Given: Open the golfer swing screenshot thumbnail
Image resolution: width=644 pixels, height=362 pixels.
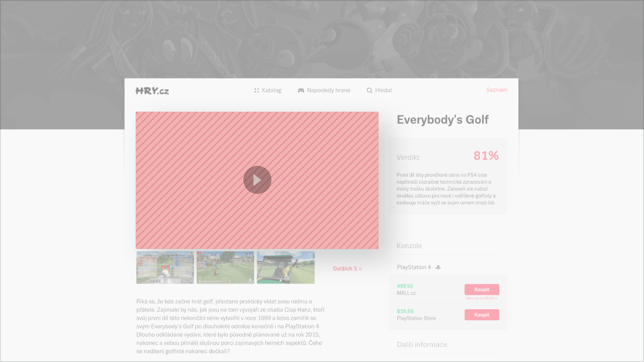Looking at the screenshot, I should point(225,267).
